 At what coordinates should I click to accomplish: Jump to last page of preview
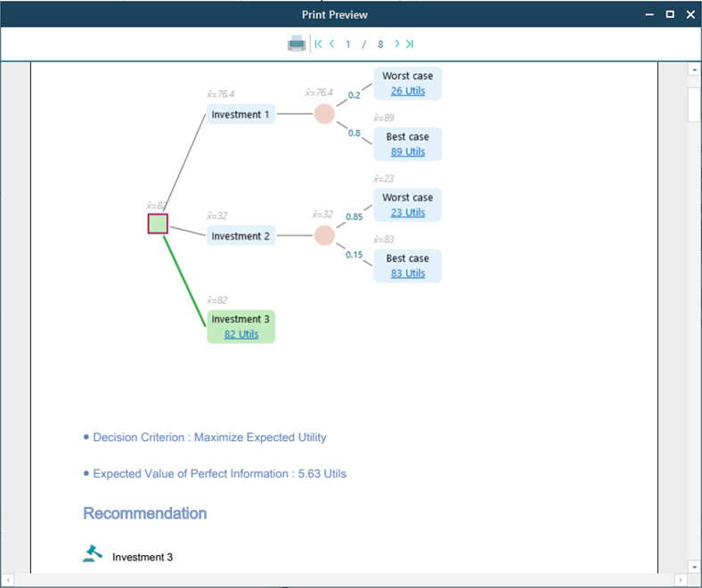[409, 44]
